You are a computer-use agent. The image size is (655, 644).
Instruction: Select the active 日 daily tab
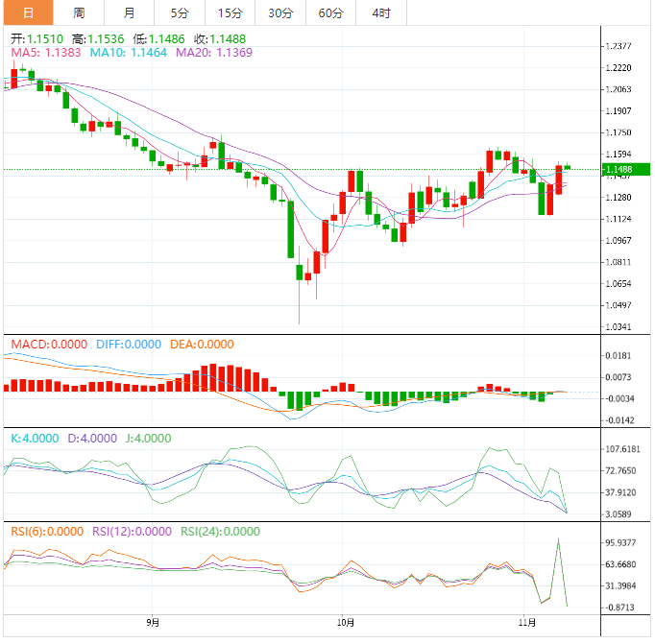[29, 12]
